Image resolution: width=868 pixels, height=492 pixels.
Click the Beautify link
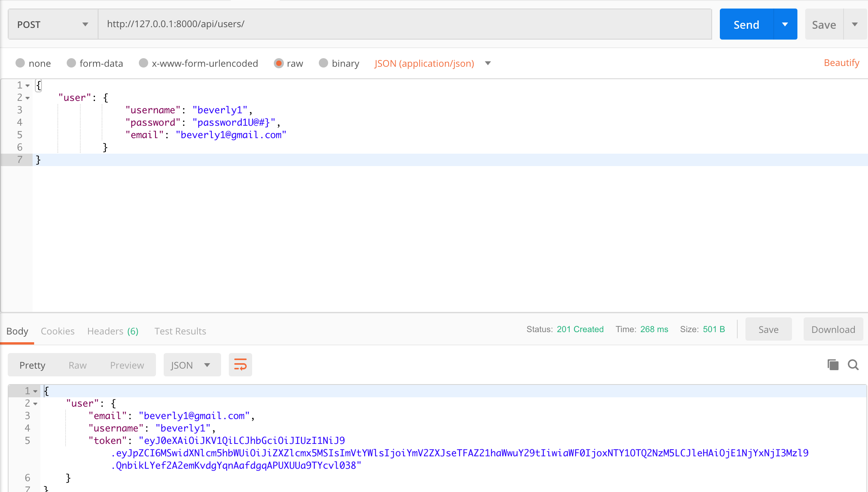(841, 62)
